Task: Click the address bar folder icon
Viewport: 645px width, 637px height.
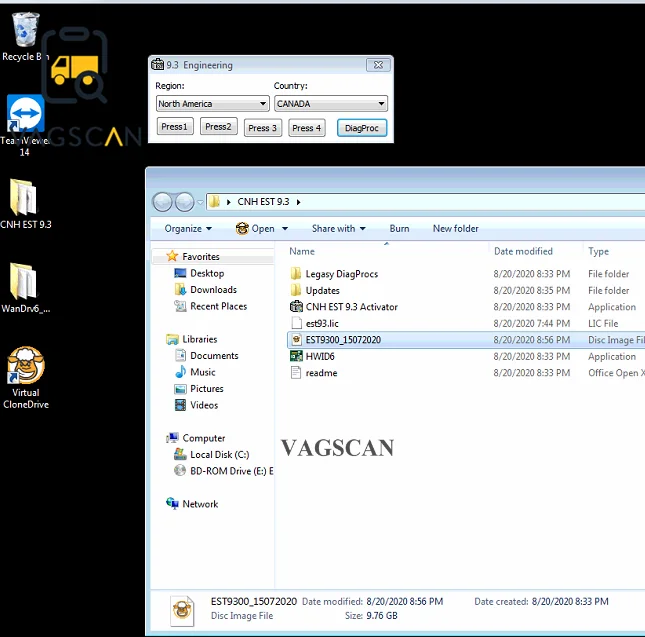Action: pyautogui.click(x=214, y=202)
